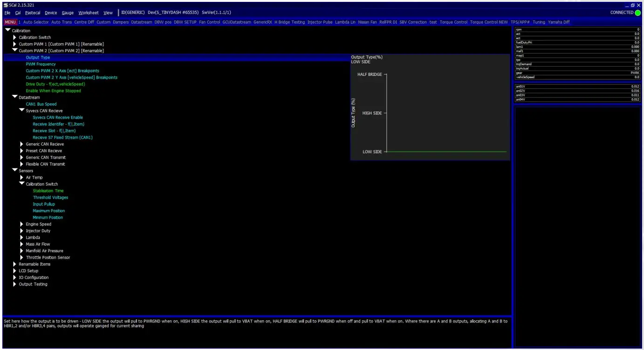
Task: Click the SCal application icon in title bar
Action: [x=6, y=5]
